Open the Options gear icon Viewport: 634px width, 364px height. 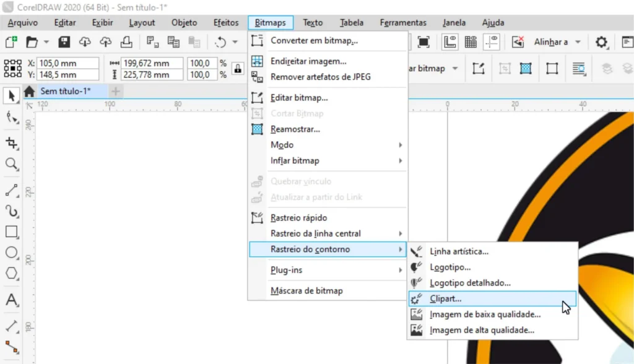pos(601,41)
